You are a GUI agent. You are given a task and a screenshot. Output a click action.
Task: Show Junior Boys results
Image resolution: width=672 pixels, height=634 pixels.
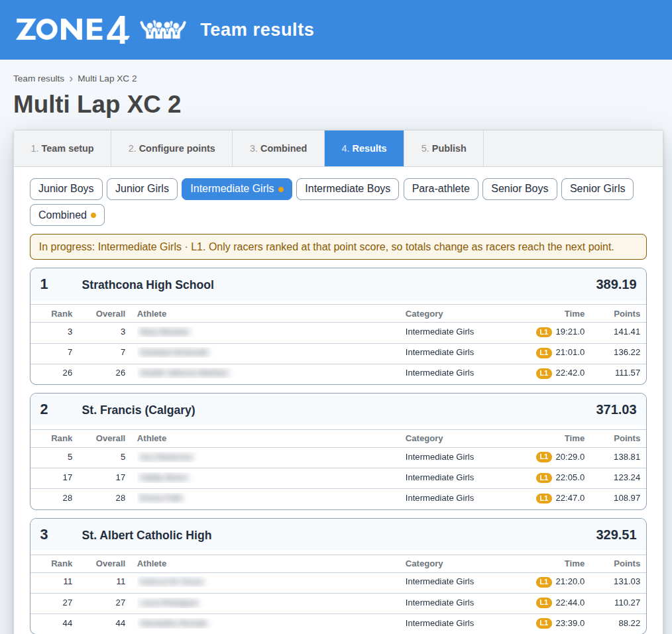66,189
